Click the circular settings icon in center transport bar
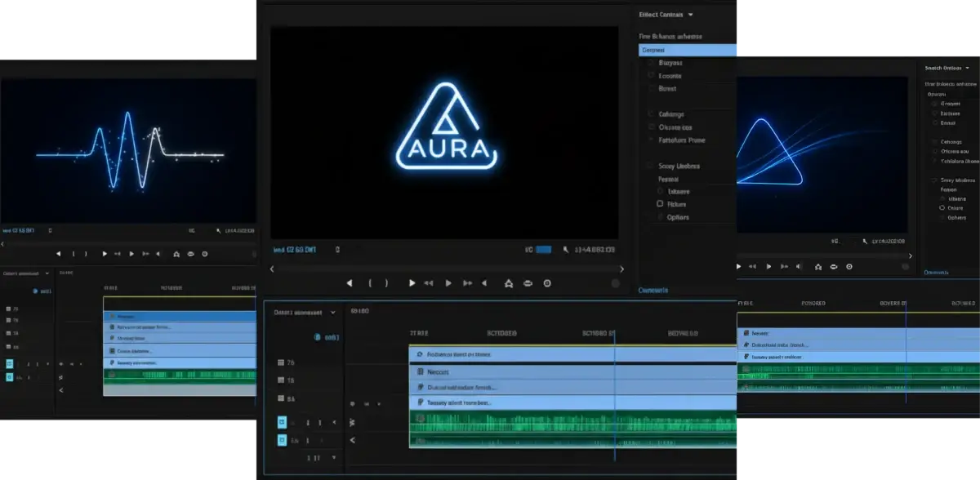This screenshot has width=980, height=480. [547, 283]
